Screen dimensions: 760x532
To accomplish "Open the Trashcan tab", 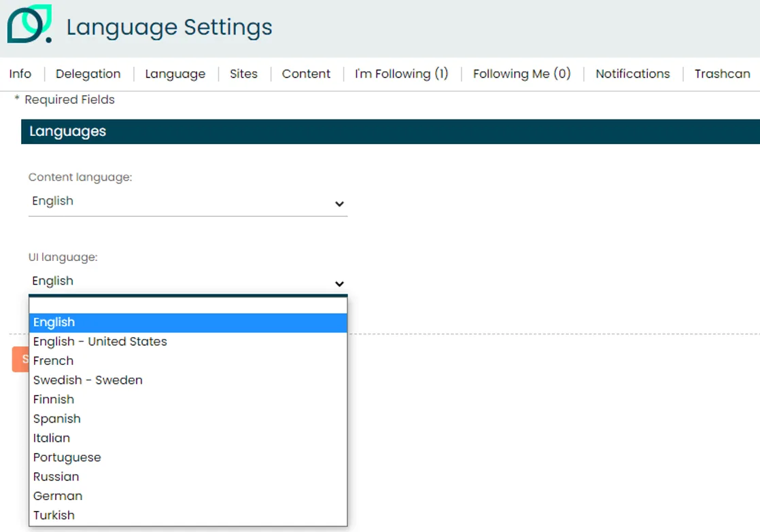I will pos(722,73).
